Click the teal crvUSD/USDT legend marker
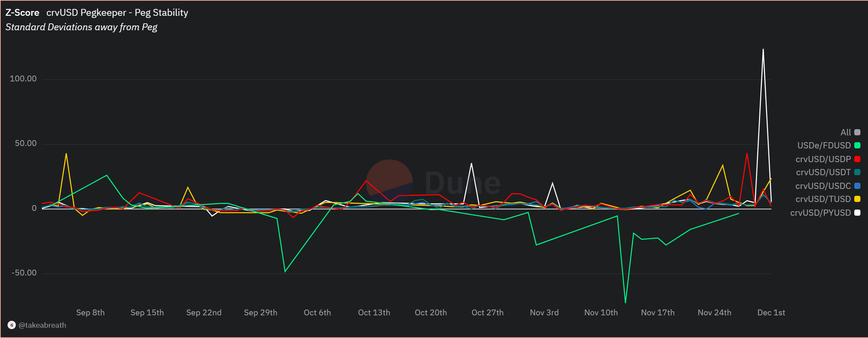This screenshot has width=868, height=338. click(x=857, y=172)
